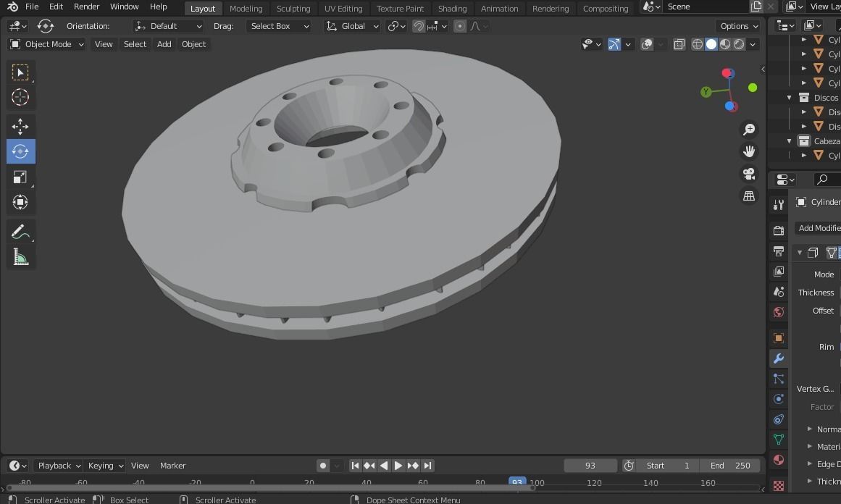Switch to Wireframe viewport shading
Viewport: 841px width, 504px height.
click(x=697, y=44)
